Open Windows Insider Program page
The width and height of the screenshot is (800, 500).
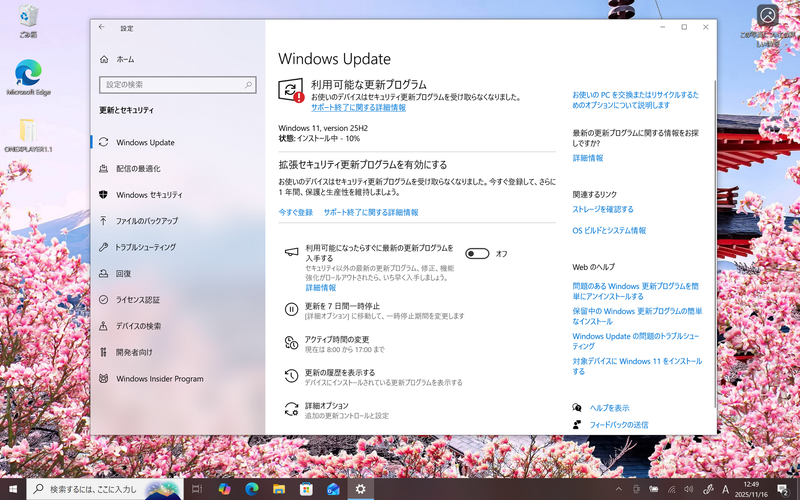pyautogui.click(x=178, y=379)
